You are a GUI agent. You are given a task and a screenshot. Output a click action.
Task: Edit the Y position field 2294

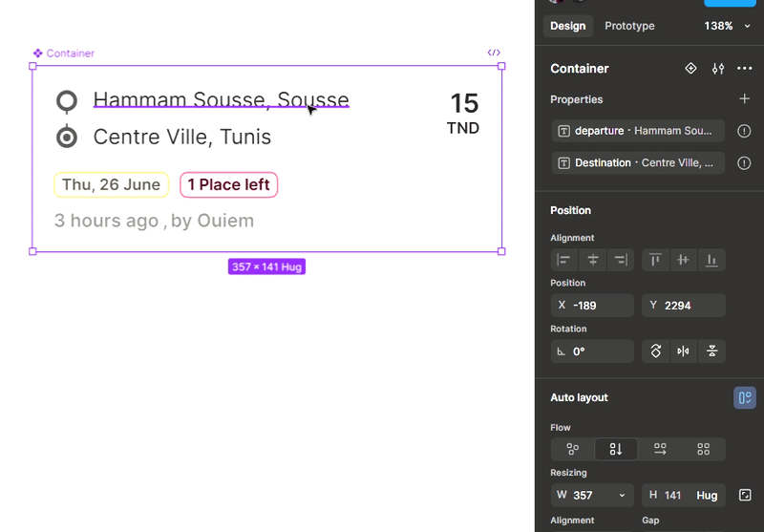coord(683,306)
